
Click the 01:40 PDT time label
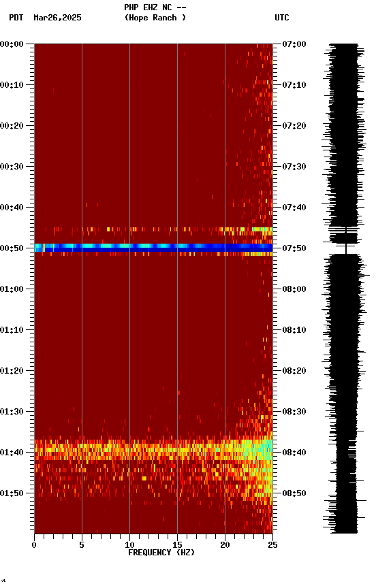12,453
